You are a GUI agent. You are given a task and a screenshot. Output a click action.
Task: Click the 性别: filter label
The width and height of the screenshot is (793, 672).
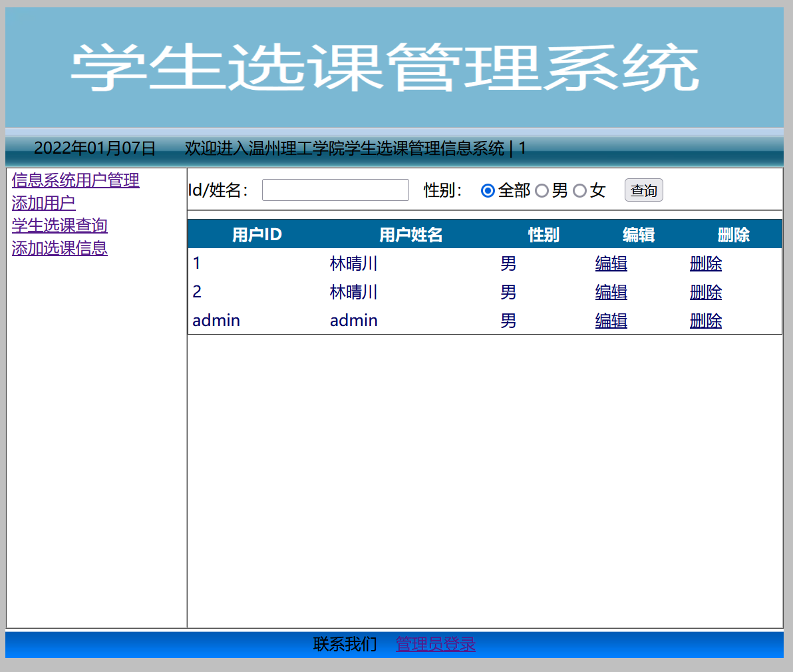click(442, 191)
